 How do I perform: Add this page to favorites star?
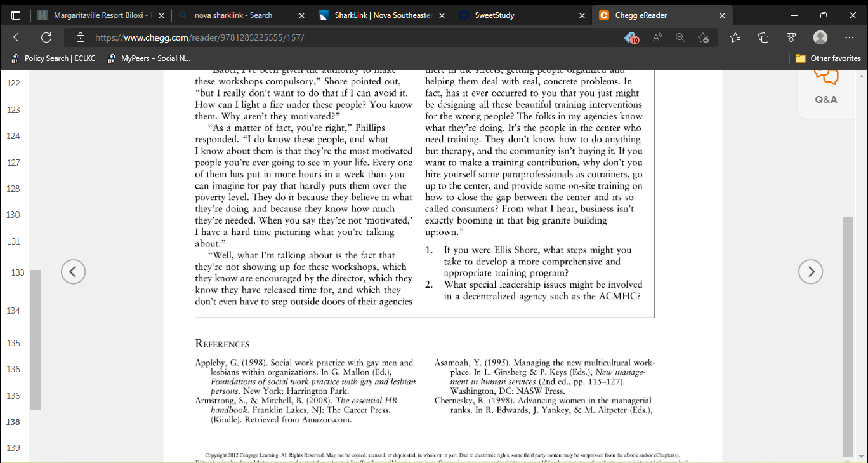[x=703, y=37]
